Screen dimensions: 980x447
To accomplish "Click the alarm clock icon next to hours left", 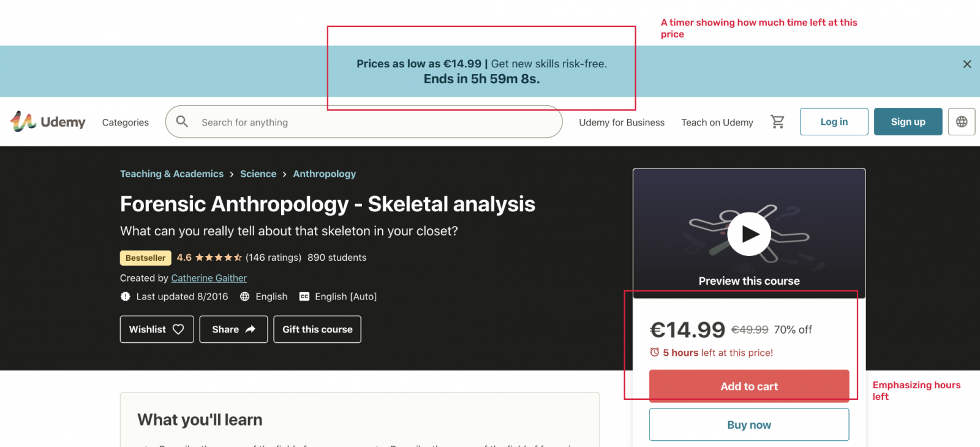I will [655, 353].
